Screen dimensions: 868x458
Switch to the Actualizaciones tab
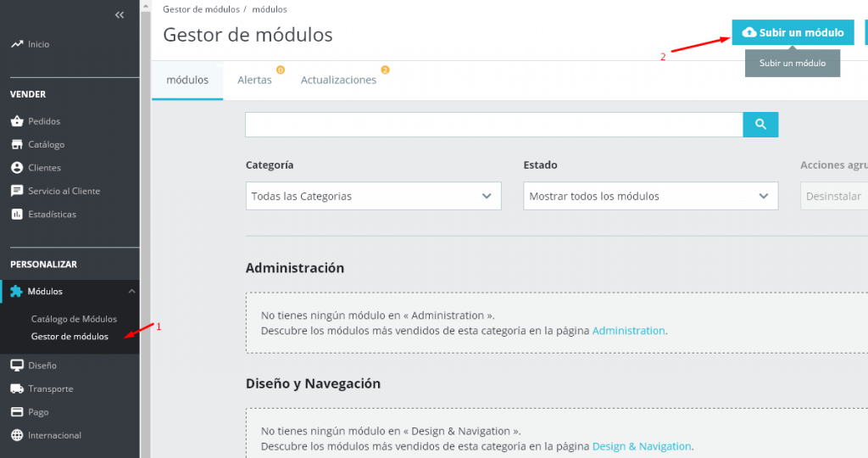[338, 81]
